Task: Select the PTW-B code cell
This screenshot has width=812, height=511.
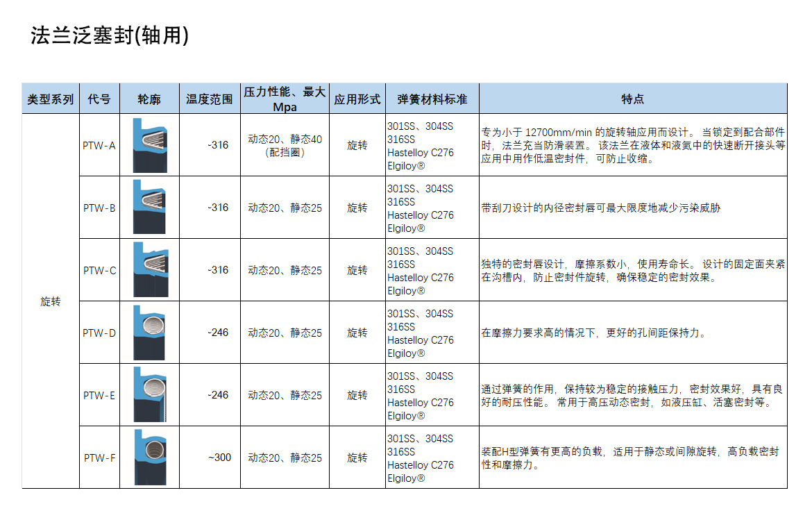Action: (x=99, y=208)
